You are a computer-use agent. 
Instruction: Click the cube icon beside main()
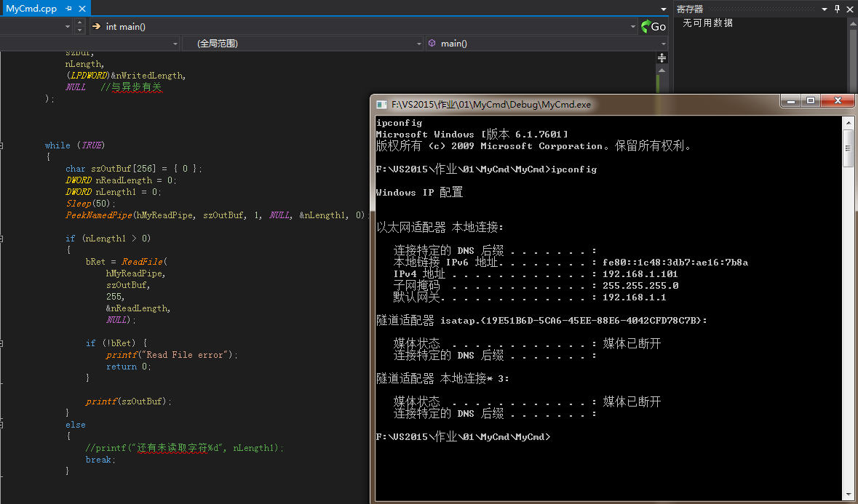pos(432,43)
